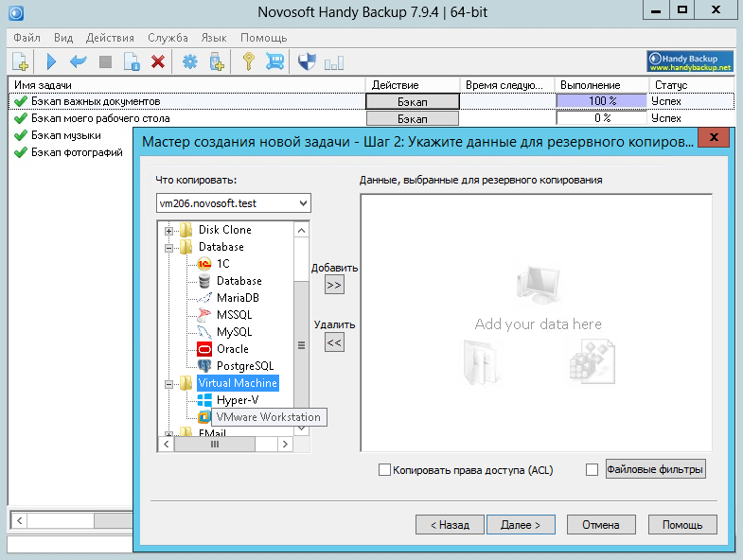The width and height of the screenshot is (743, 560).
Task: Click the tree vertical scrollbar thumb
Action: 301,345
